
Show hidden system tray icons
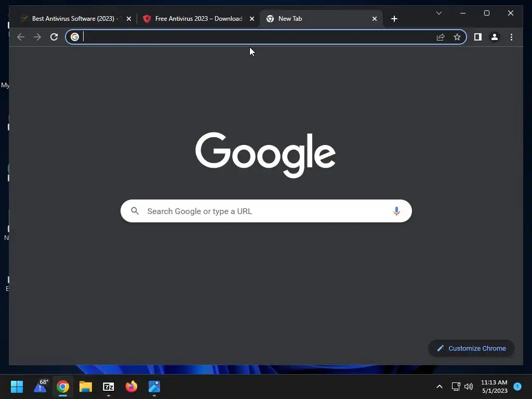439,387
